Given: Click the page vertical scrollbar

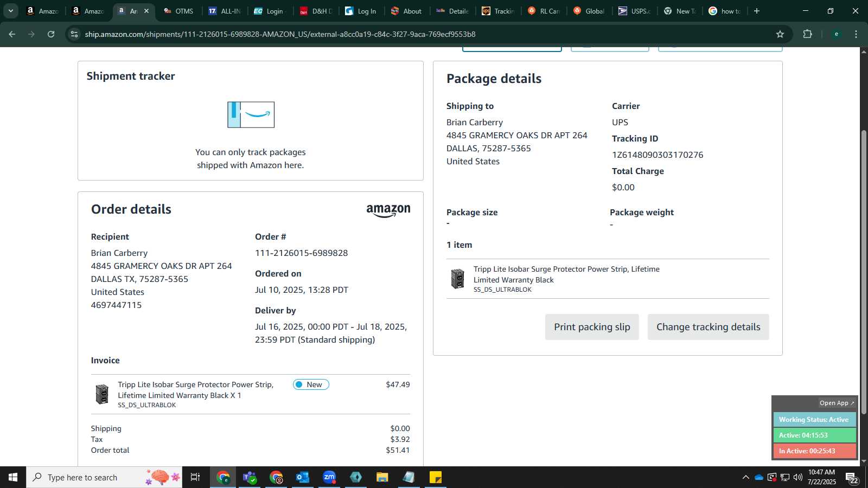Looking at the screenshot, I should coord(864,271).
